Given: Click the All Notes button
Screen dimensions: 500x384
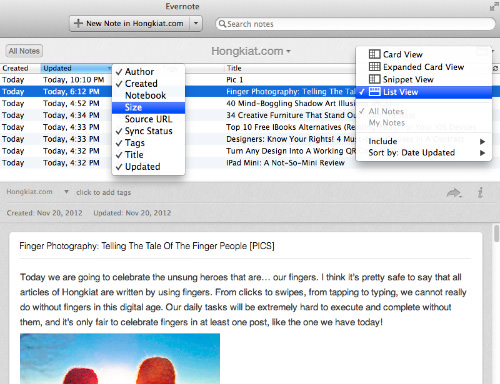Looking at the screenshot, I should [x=24, y=51].
